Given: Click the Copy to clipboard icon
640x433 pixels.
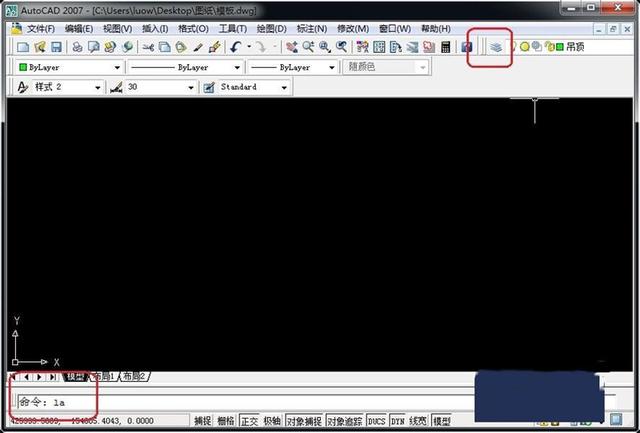Looking at the screenshot, I should click(164, 47).
